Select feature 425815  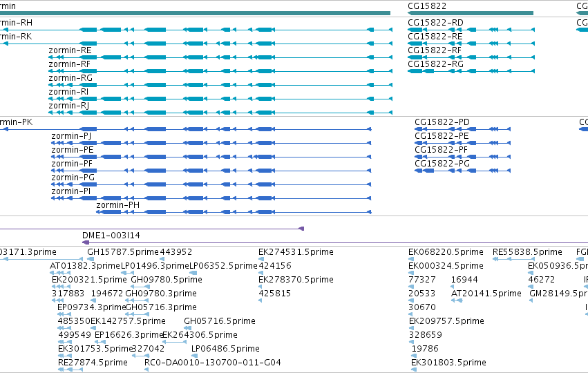click(275, 294)
